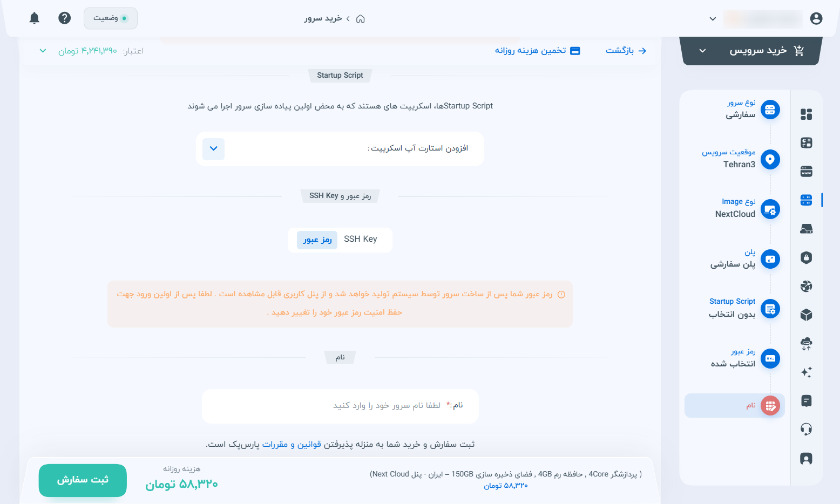
Task: Open the help question mark icon
Action: (65, 18)
